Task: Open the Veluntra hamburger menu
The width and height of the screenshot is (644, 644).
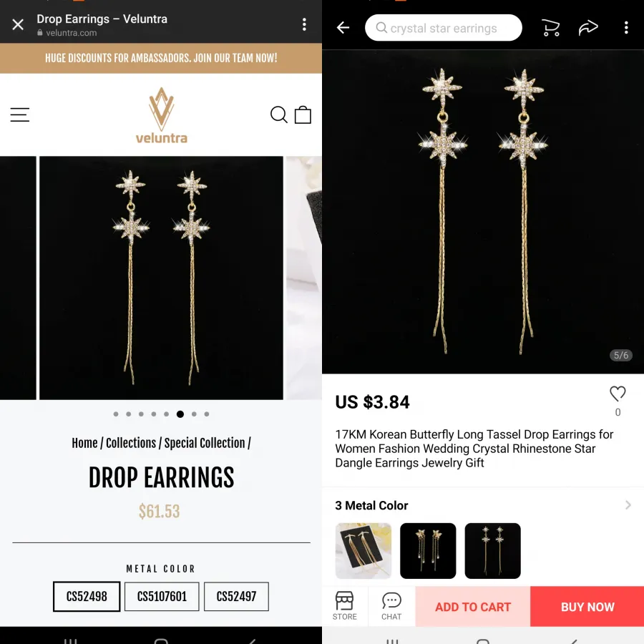Action: coord(20,115)
